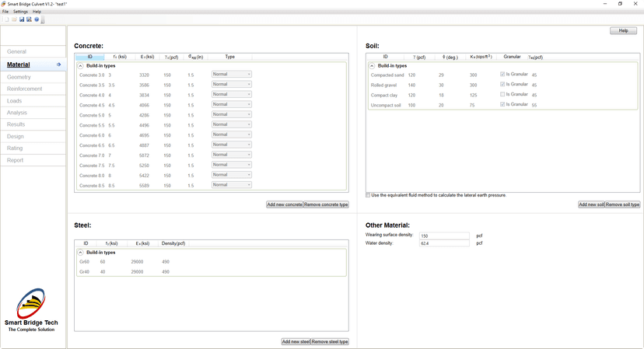Click the Add new concrete button
The image size is (644, 349).
pos(284,204)
